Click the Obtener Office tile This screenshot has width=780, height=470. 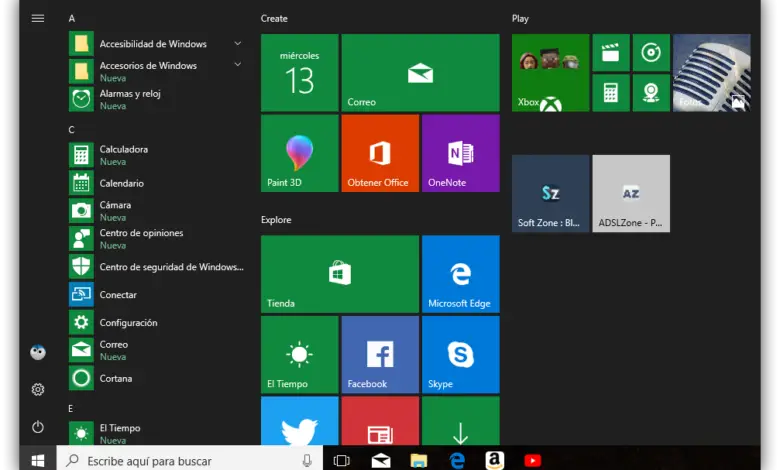pyautogui.click(x=380, y=153)
